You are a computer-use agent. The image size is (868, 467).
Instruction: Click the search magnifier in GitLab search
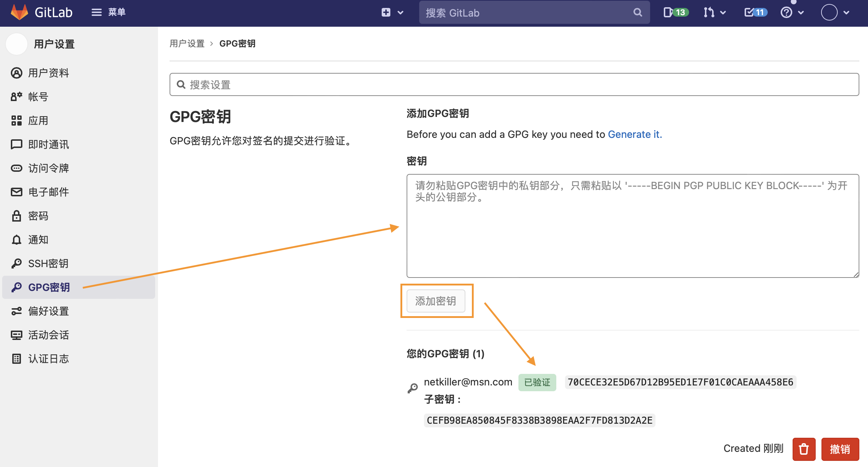coord(637,13)
